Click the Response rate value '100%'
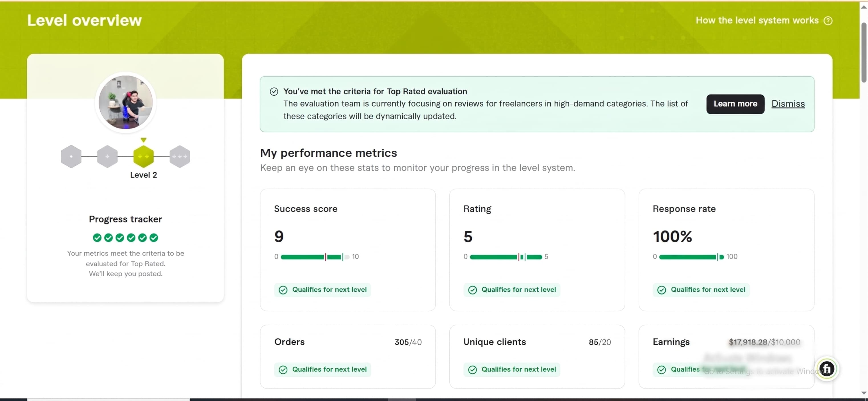The image size is (868, 401). pyautogui.click(x=672, y=236)
